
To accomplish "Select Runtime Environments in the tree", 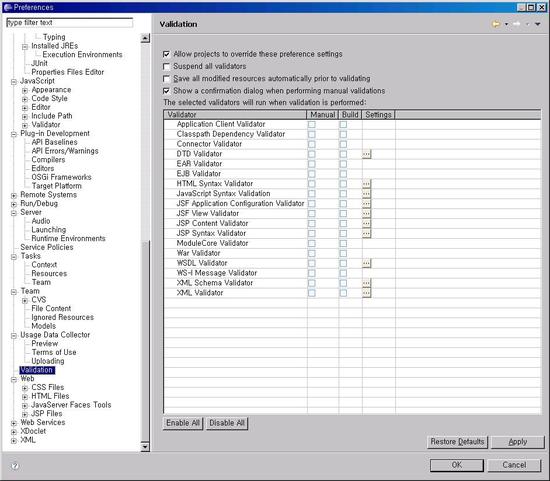I will pyautogui.click(x=68, y=239).
